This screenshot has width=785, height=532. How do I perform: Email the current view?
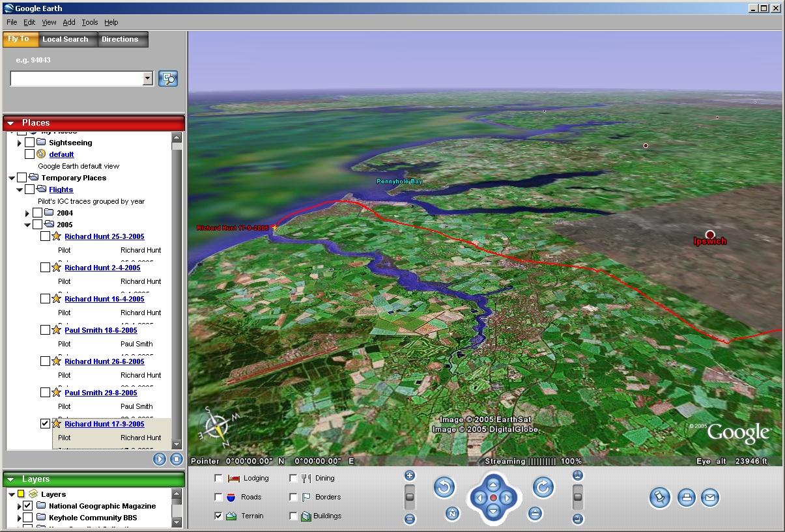tap(709, 498)
